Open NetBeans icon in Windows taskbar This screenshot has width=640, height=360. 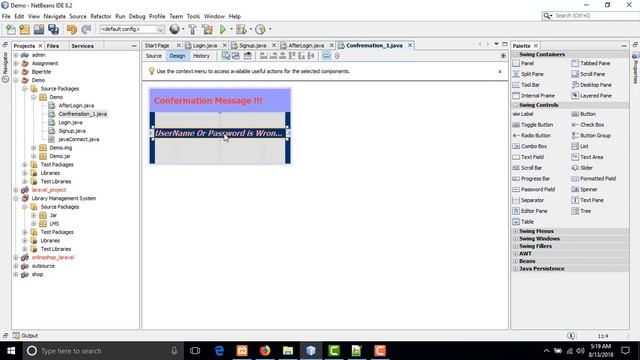coord(311,351)
